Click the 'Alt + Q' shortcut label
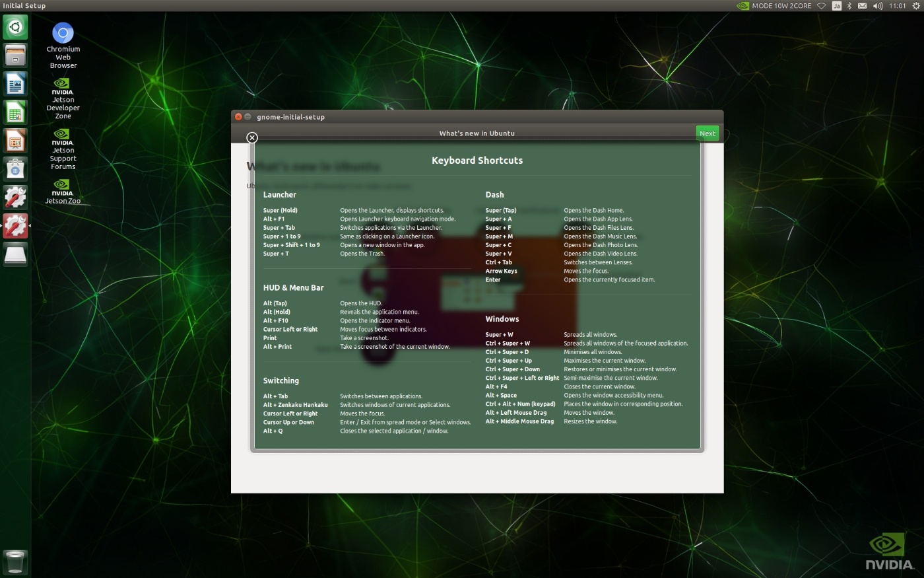Screen dimensions: 924x578 pos(273,431)
